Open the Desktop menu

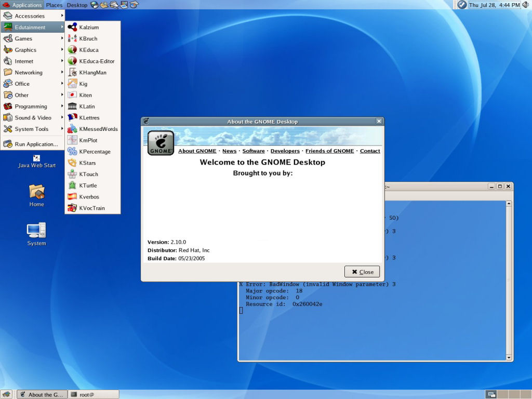[76, 5]
